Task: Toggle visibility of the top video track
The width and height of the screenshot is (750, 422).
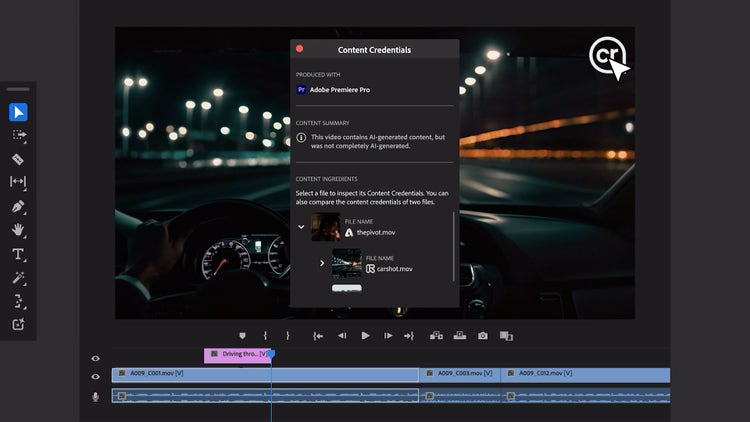Action: [x=96, y=357]
